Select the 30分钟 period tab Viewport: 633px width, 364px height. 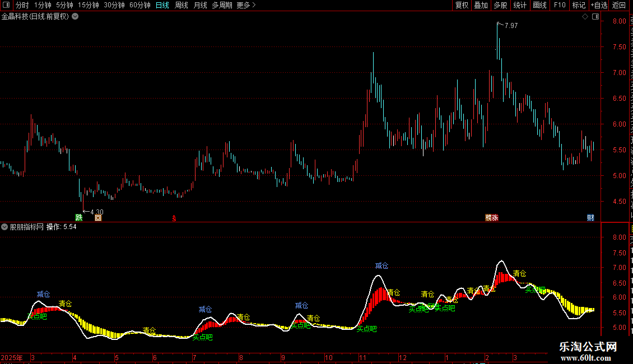[x=114, y=5]
